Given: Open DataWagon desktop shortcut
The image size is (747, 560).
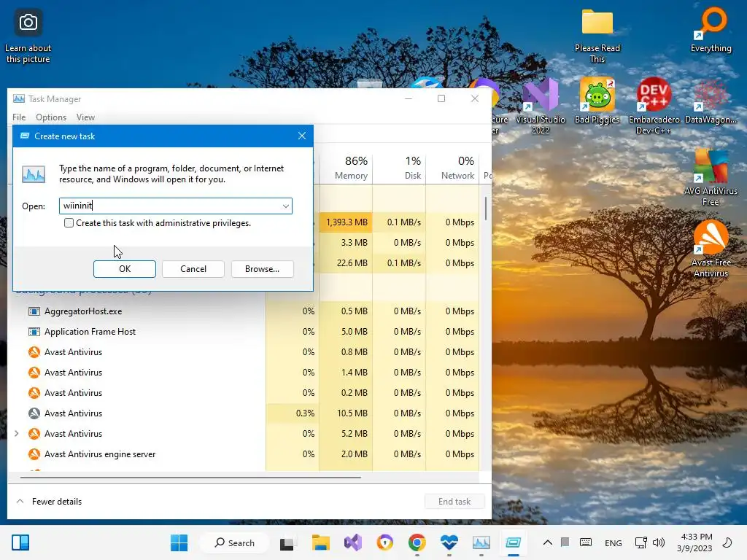Looking at the screenshot, I should tap(711, 101).
